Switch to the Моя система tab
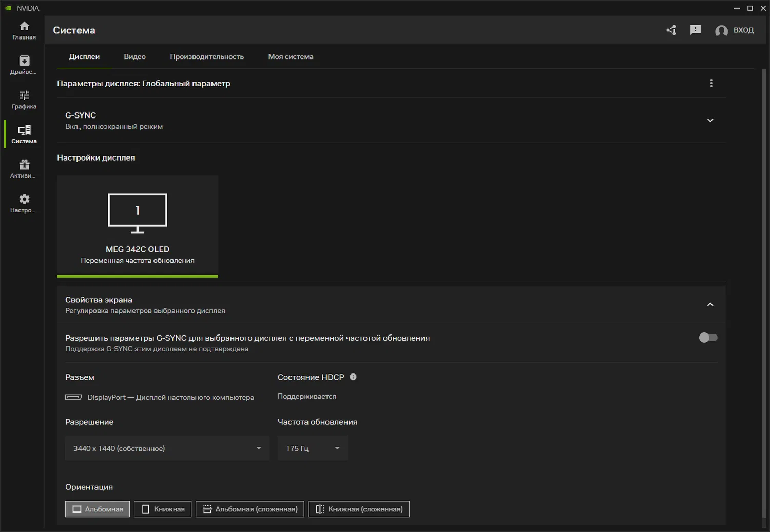Viewport: 770px width, 532px height. 291,57
